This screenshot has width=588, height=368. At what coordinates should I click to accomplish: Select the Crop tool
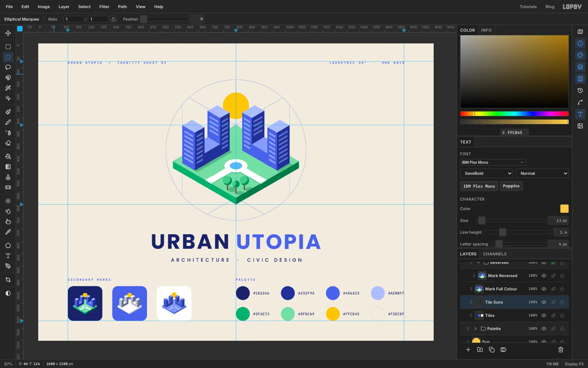click(x=8, y=280)
